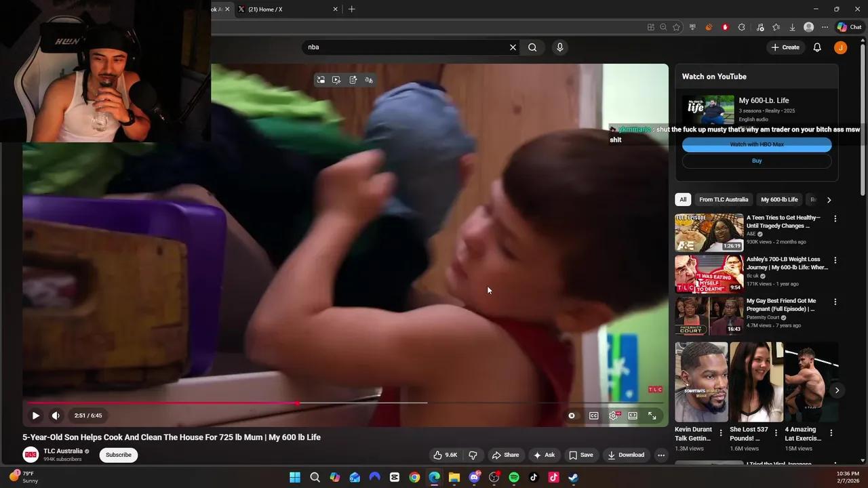Click the Buy button for My 600-Lb. Life
The width and height of the screenshot is (868, 488).
[x=757, y=161]
